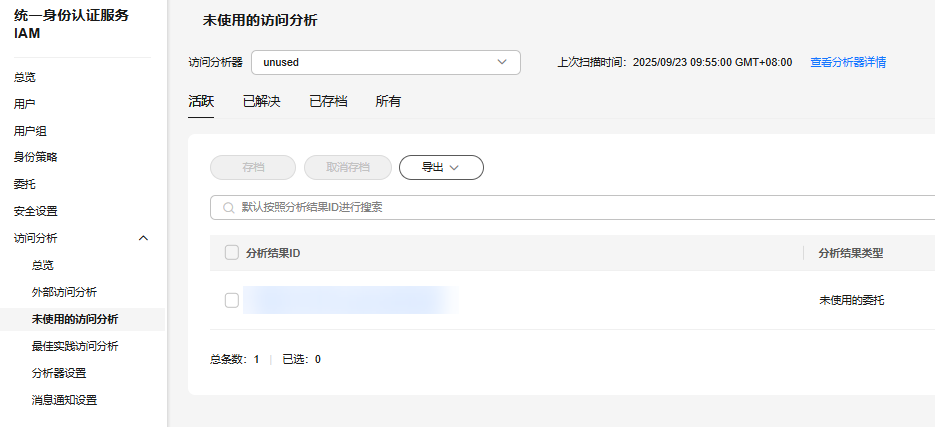Open the 访问分析器 unused dropdown
This screenshot has height=427, width=935.
click(x=385, y=62)
